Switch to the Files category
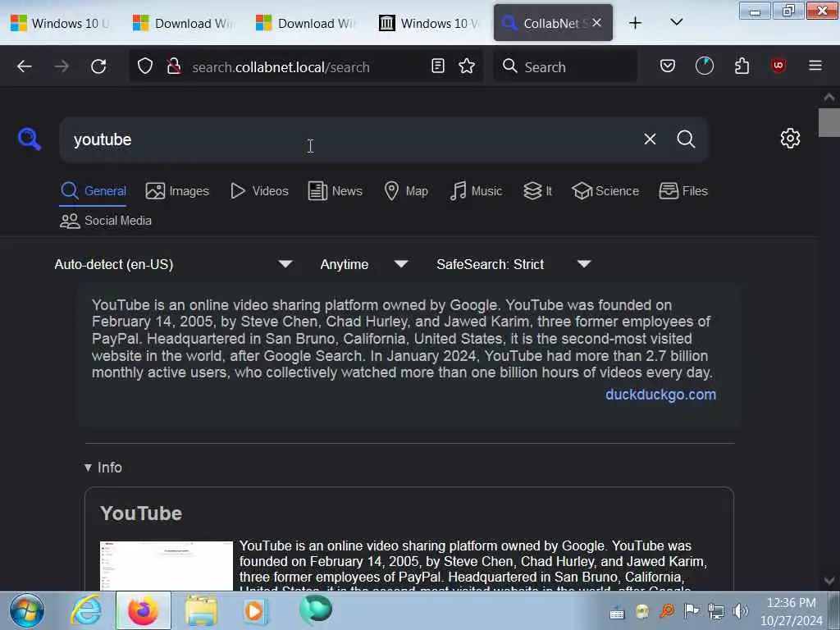840x630 pixels. pyautogui.click(x=683, y=191)
